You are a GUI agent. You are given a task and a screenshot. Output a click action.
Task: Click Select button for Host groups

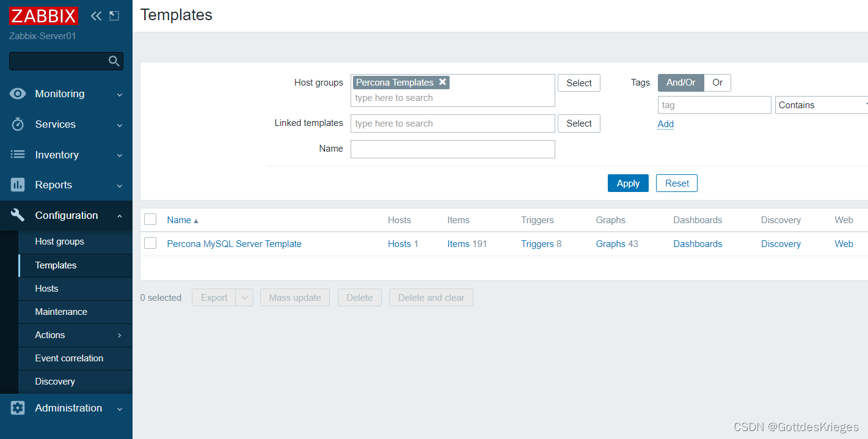pyautogui.click(x=579, y=83)
